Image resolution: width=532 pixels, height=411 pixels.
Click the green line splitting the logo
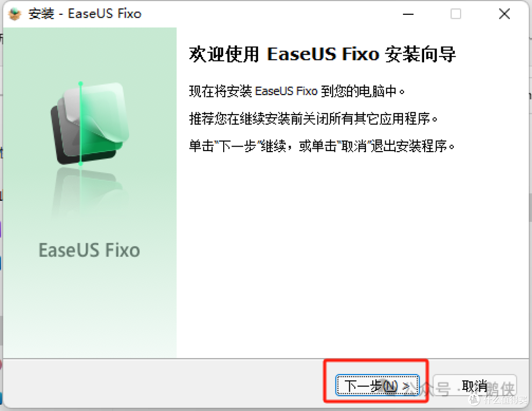80,124
